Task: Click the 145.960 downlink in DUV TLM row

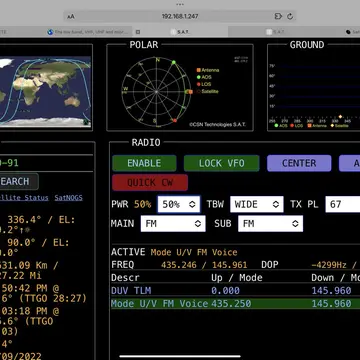Action: coord(331,291)
